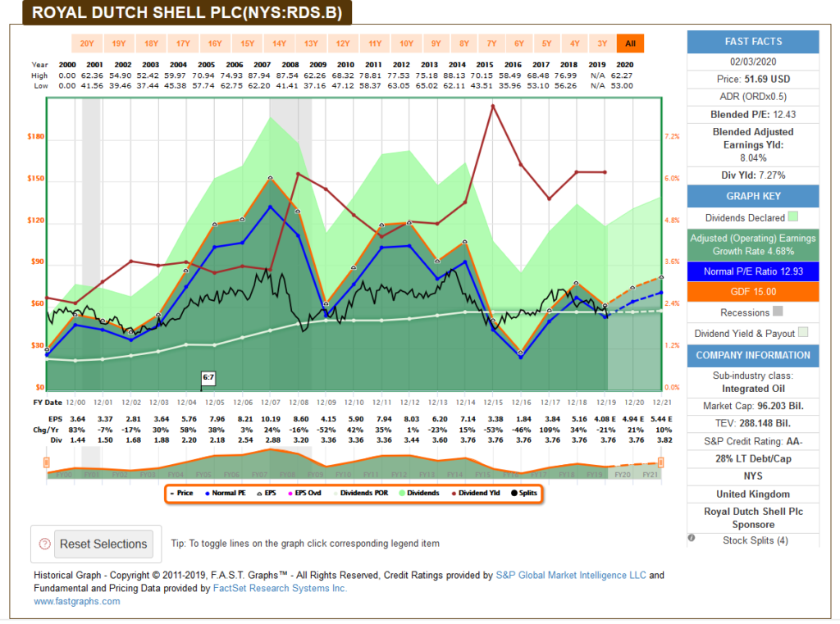The width and height of the screenshot is (840, 624).
Task: Click GRAPH KEY panel header
Action: (x=753, y=197)
